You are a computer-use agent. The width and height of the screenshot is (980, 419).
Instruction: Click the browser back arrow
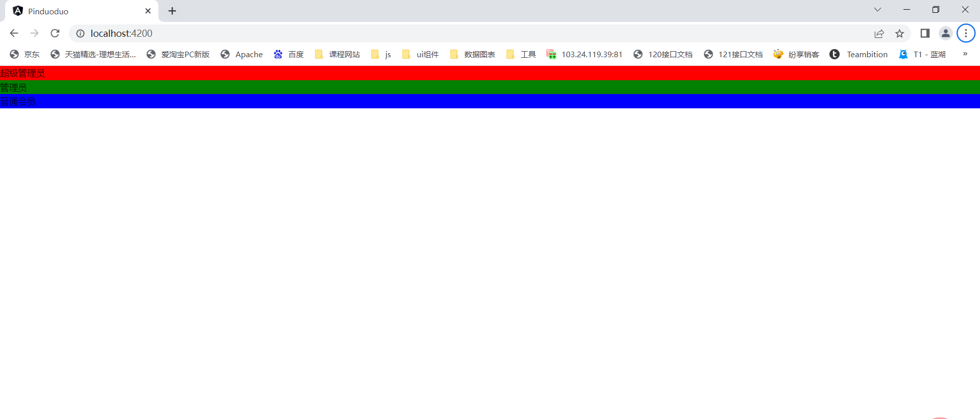pos(14,33)
